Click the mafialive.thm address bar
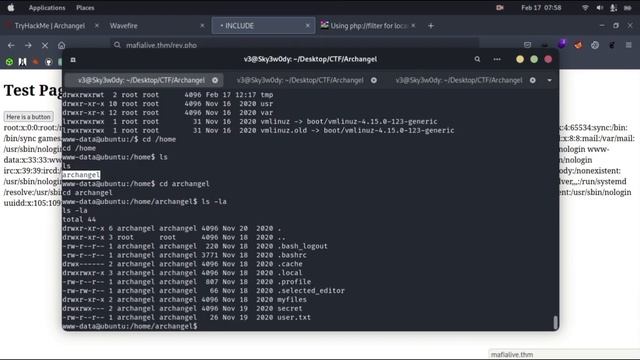 click(x=294, y=45)
